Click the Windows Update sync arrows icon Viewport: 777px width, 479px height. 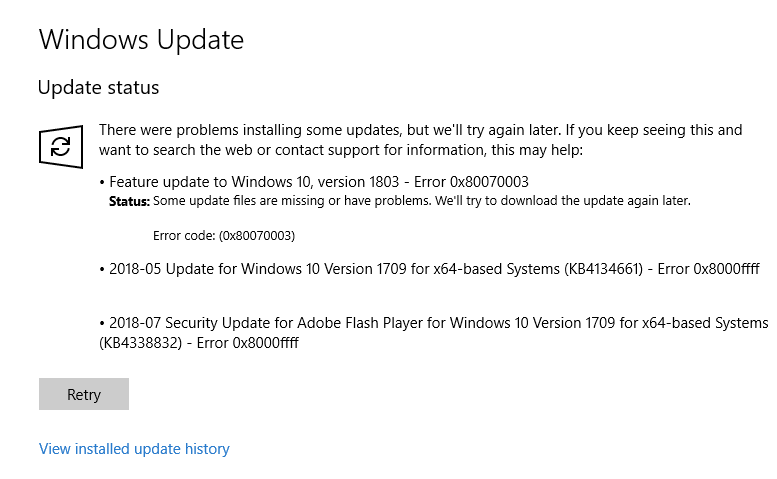(61, 148)
